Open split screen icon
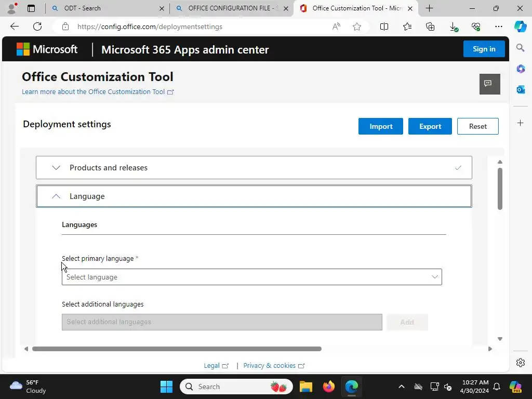The height and width of the screenshot is (399, 532). pos(384,26)
